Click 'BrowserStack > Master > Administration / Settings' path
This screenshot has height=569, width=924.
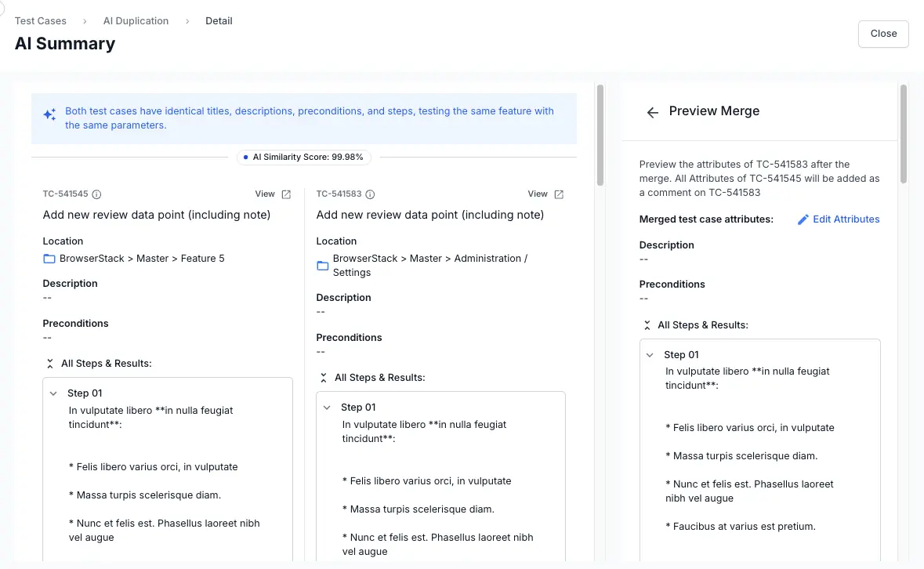pyautogui.click(x=430, y=266)
